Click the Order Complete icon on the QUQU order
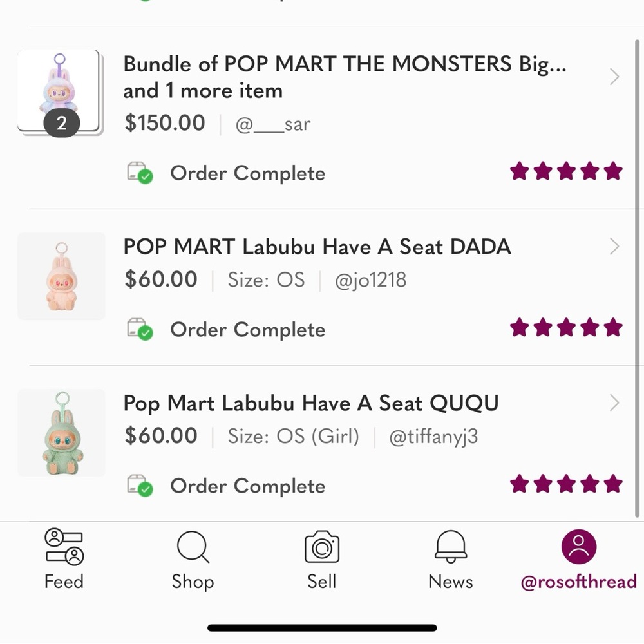Image resolution: width=644 pixels, height=644 pixels. [140, 486]
